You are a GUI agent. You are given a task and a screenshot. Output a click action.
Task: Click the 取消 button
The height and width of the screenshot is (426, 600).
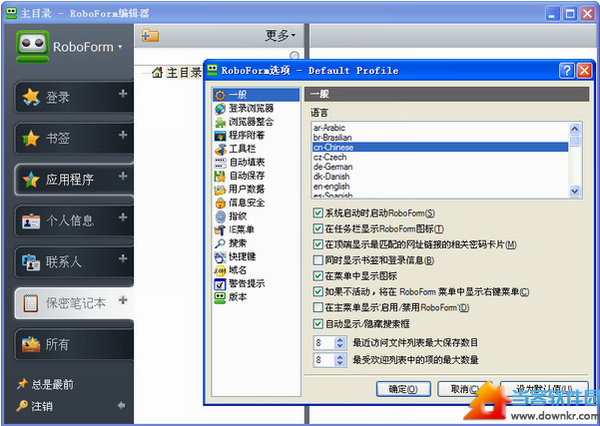pos(463,389)
